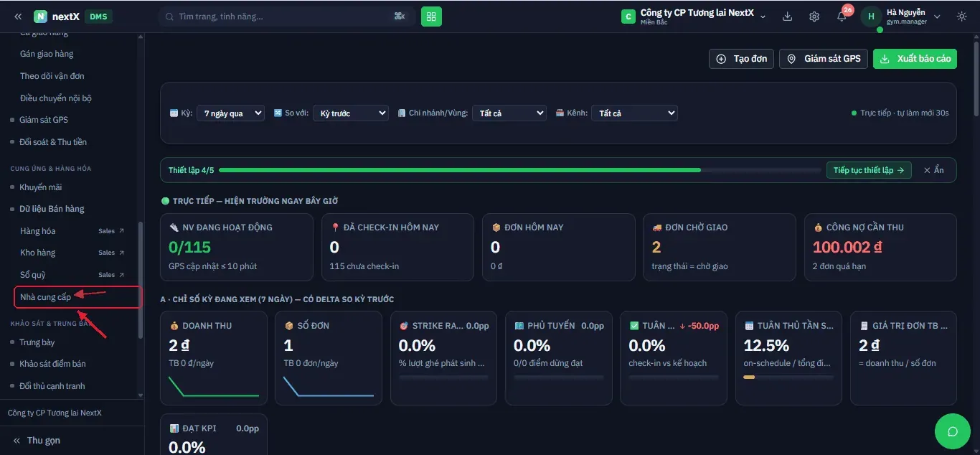Viewport: 980px width, 455px height.
Task: Open Kho hàng external Sales link icon
Action: coord(121,253)
